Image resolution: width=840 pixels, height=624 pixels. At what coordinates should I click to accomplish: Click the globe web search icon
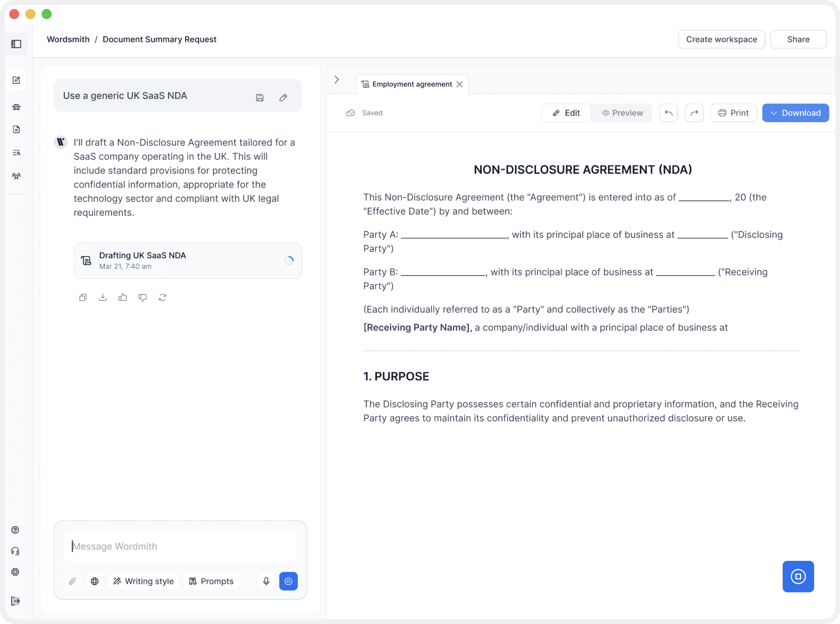[94, 582]
